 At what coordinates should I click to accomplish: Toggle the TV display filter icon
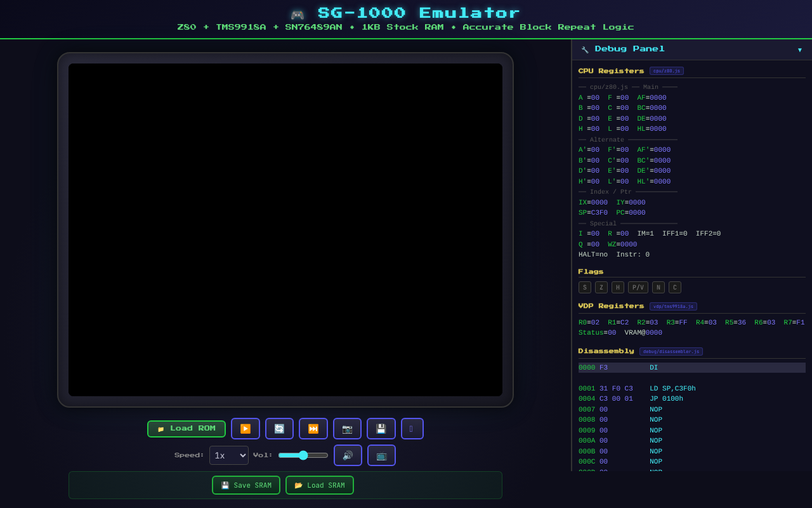(381, 455)
